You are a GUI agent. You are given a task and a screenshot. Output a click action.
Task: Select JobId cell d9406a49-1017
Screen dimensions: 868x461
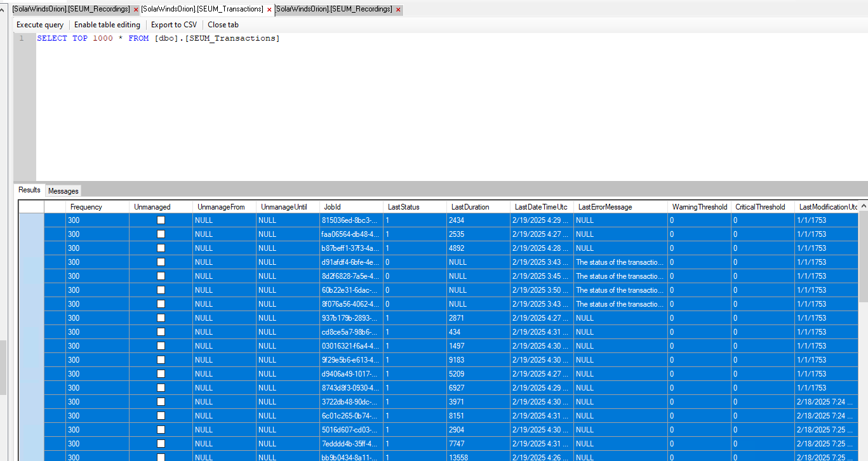click(351, 374)
